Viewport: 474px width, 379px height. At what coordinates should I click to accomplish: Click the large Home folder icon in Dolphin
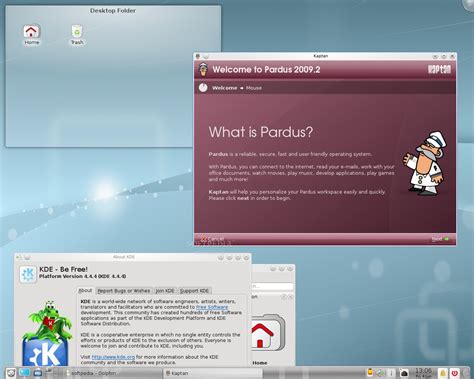[268, 333]
